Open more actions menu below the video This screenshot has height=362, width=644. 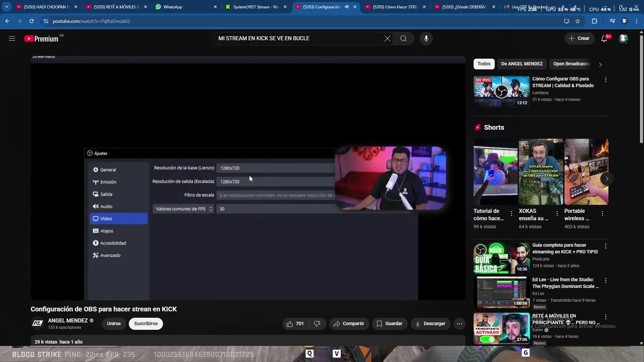(459, 324)
